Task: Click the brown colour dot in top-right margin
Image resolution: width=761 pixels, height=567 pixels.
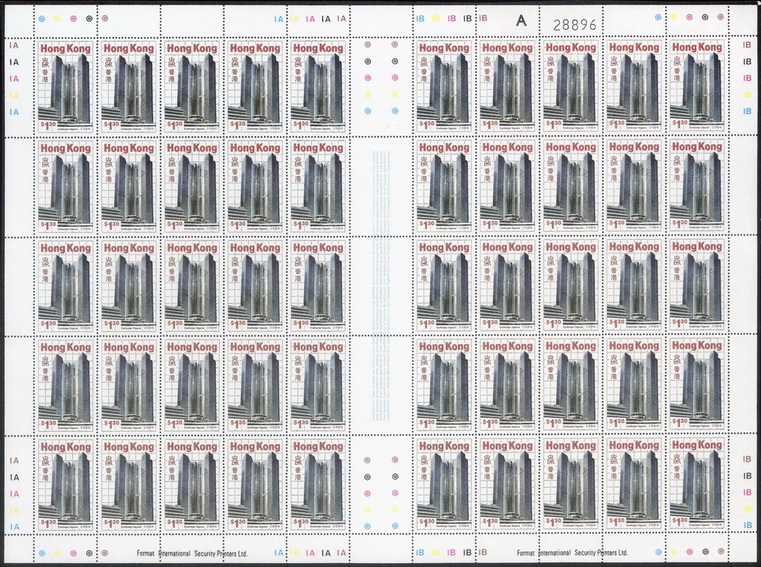Action: [720, 17]
